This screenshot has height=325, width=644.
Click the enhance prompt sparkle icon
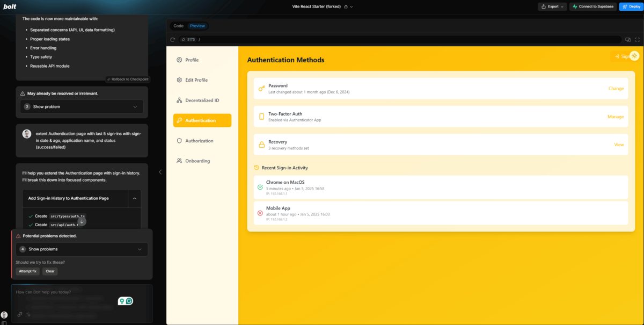click(x=29, y=314)
